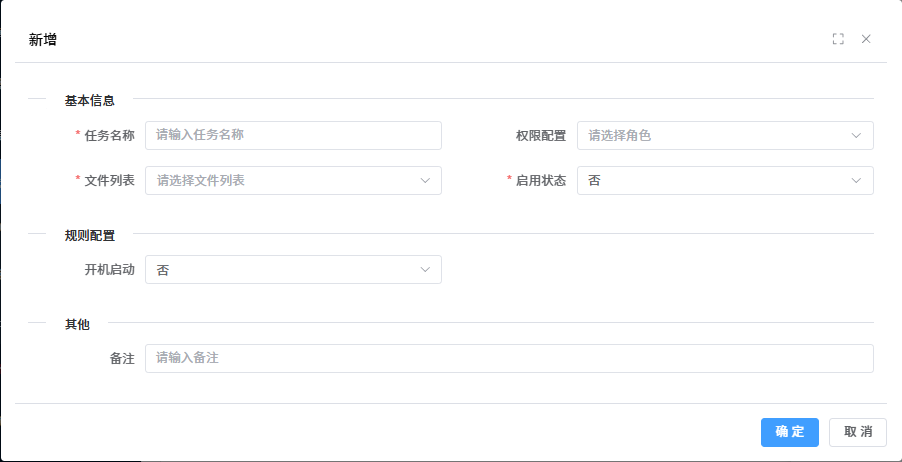The image size is (902, 462).
Task: Open the 启用状态 dropdown
Action: 725,181
